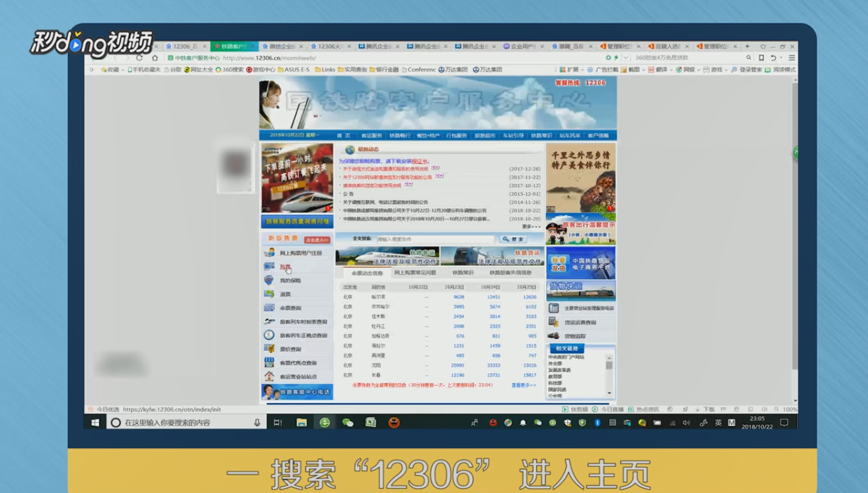Click the 主要营业站受理服务电话 phone icon

553,308
